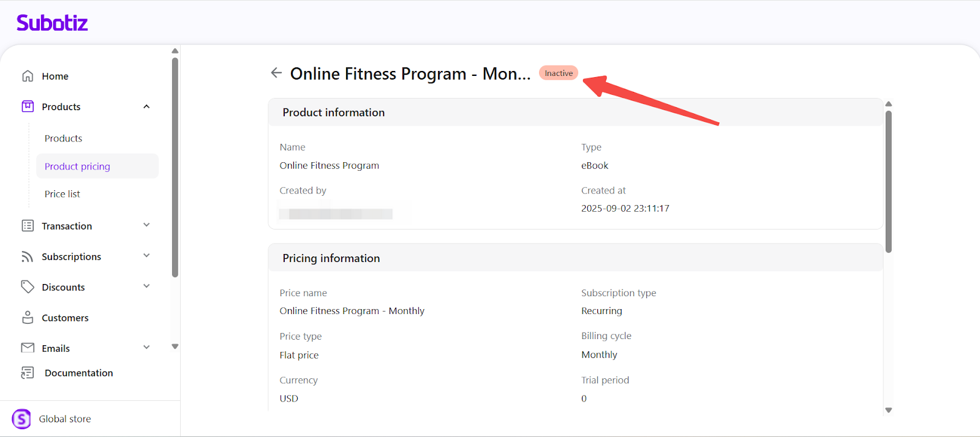The height and width of the screenshot is (437, 980).
Task: Select Product pricing in sidebar
Action: pos(77,166)
